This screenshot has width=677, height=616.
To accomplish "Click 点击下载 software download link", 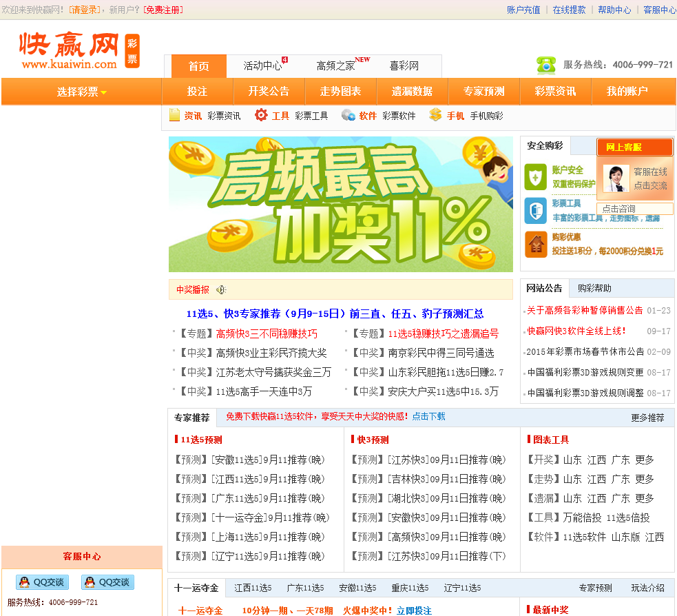I will pos(428,416).
